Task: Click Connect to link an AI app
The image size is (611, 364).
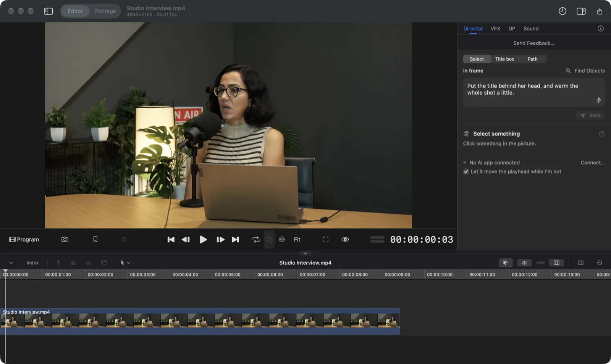Action: click(x=592, y=163)
